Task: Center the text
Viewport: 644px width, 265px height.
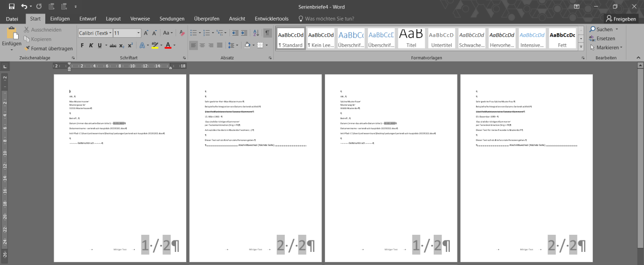Action: click(x=202, y=45)
